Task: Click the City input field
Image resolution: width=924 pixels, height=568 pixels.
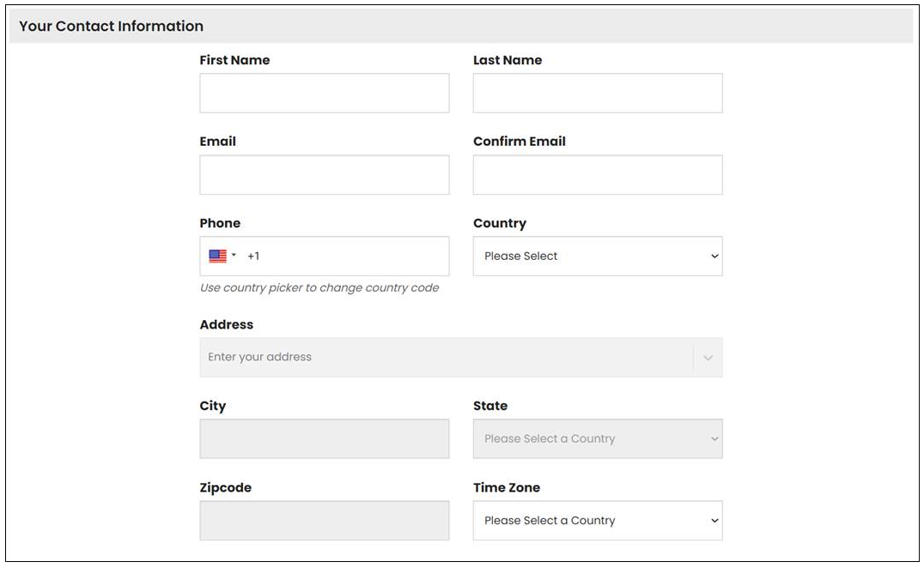Action: (x=324, y=438)
